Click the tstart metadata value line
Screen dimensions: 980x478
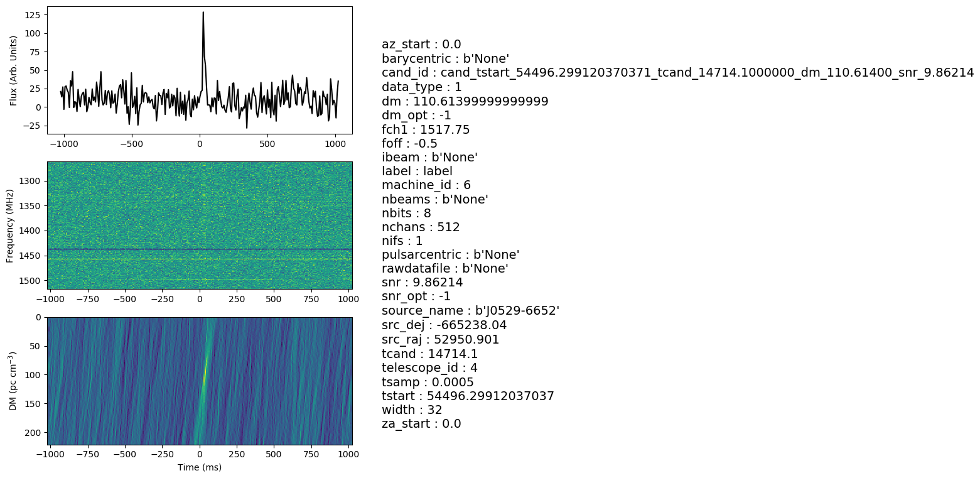click(x=468, y=396)
